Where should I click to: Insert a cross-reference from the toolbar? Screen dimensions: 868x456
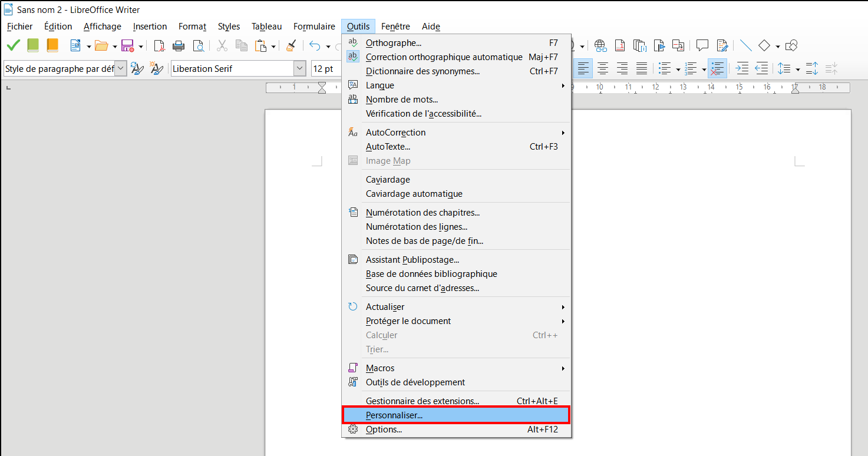click(x=678, y=45)
